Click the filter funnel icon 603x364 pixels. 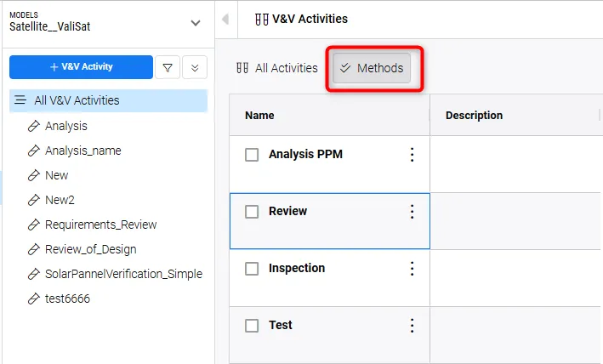click(x=168, y=67)
